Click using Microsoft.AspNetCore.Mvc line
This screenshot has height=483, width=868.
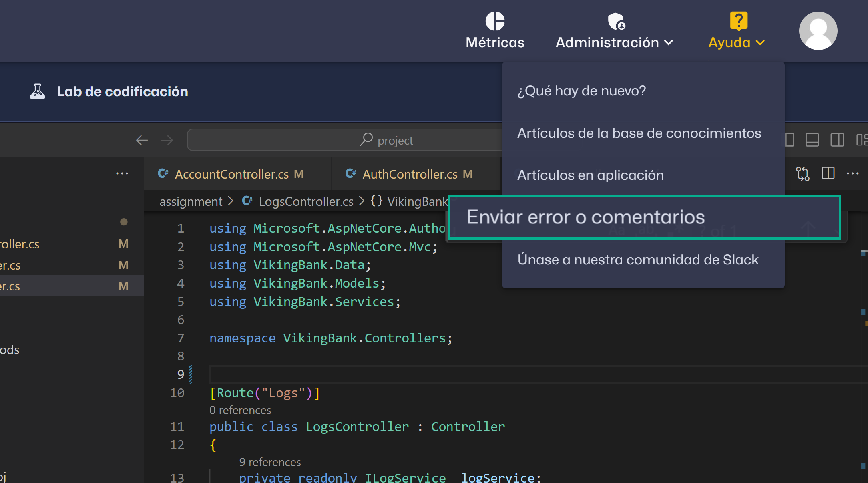[323, 247]
